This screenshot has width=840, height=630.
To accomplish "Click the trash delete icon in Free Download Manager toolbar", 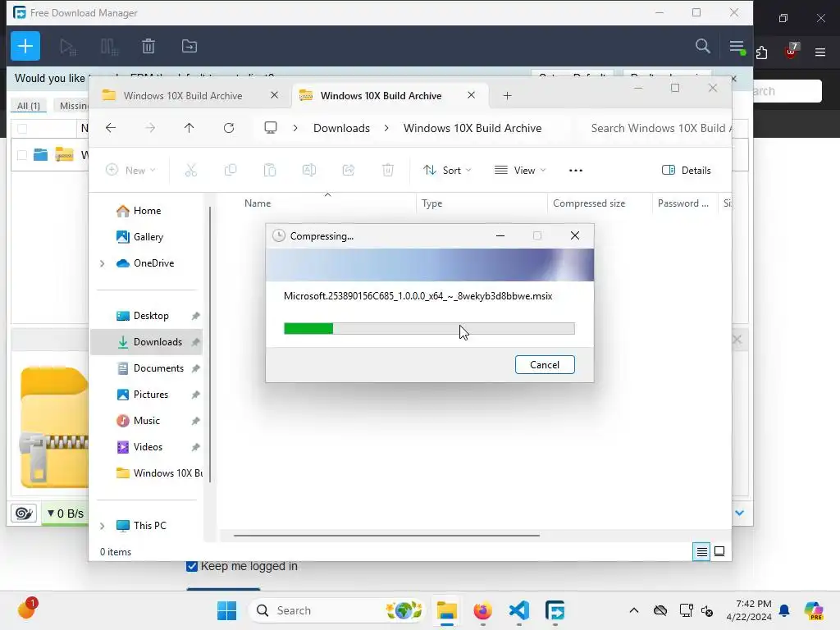I will pyautogui.click(x=148, y=47).
